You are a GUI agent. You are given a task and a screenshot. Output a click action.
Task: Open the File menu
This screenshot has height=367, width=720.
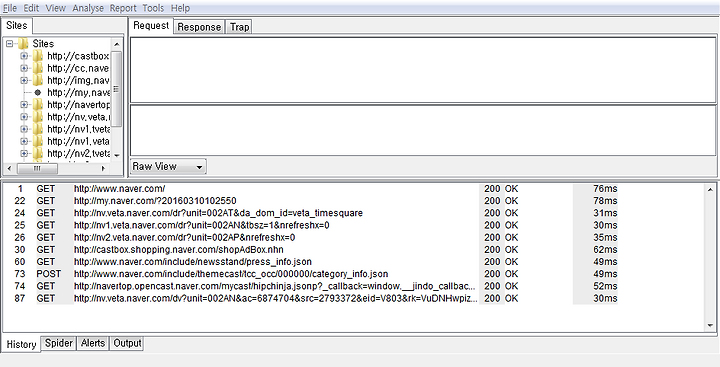pos(10,8)
